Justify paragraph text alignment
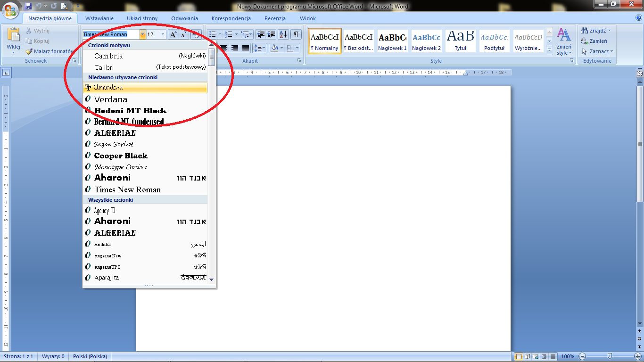Viewport: 644px width, 362px height. 246,48
